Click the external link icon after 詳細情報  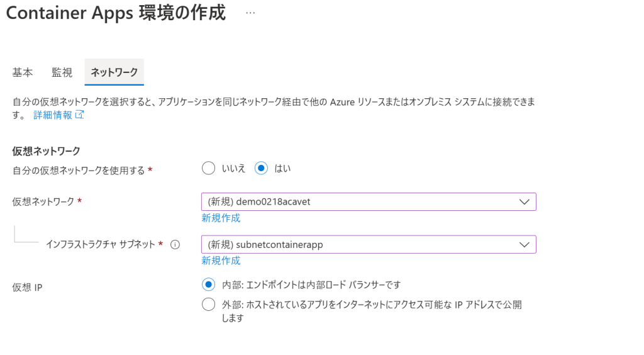click(80, 115)
